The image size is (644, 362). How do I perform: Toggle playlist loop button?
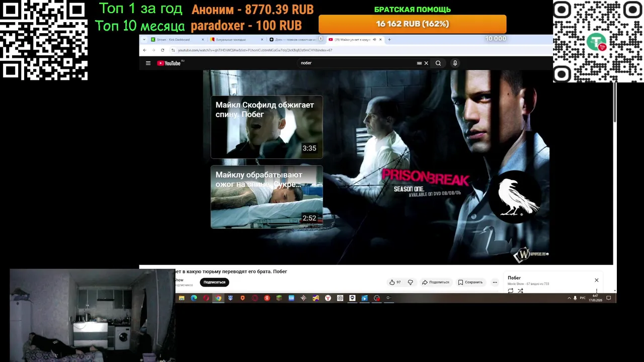(x=511, y=291)
